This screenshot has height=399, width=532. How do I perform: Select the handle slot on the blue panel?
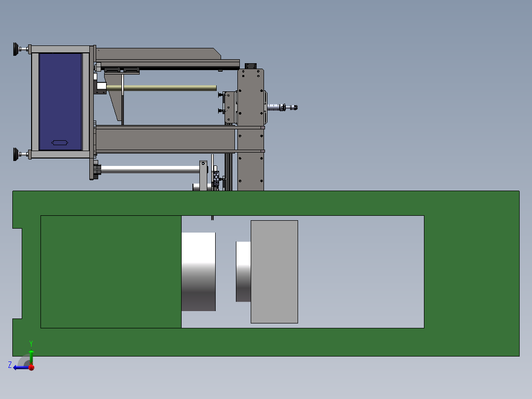point(60,143)
